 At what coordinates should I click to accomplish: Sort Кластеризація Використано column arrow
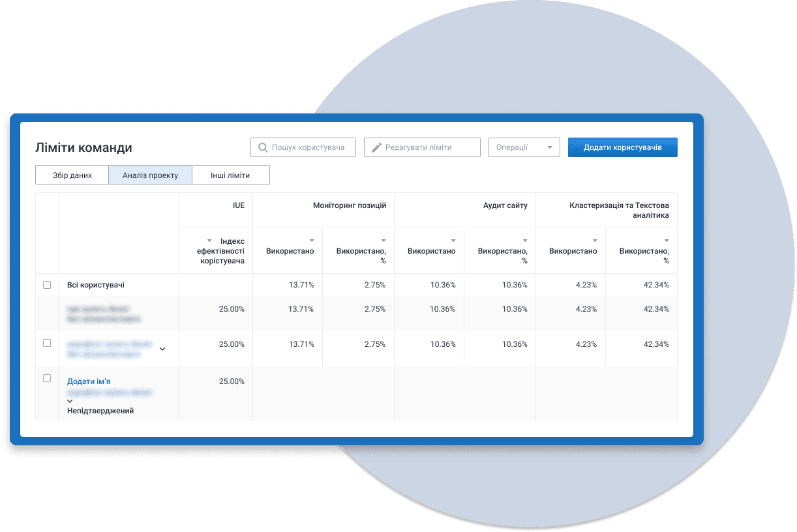(x=595, y=241)
